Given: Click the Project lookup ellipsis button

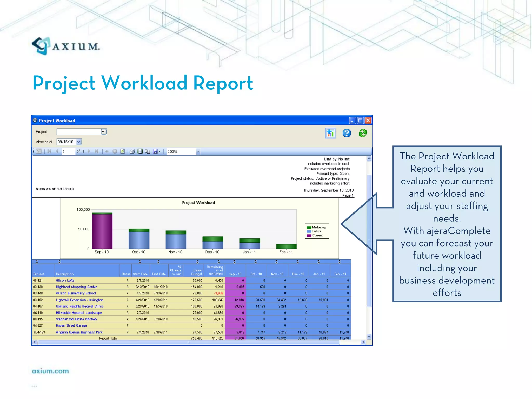Looking at the screenshot, I should pos(104,132).
